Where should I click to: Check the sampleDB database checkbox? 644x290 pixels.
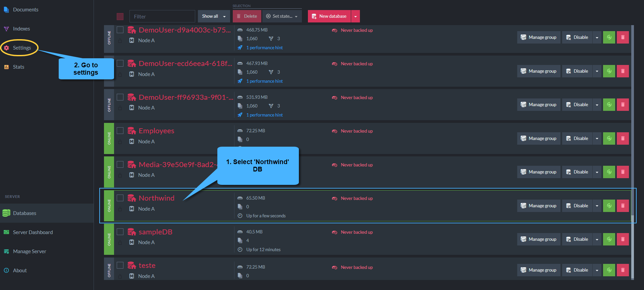point(120,232)
